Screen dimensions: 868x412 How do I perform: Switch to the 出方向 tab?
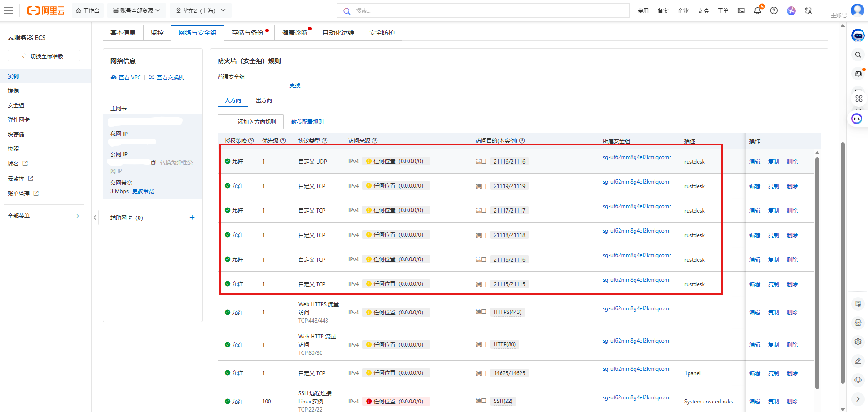tap(264, 100)
